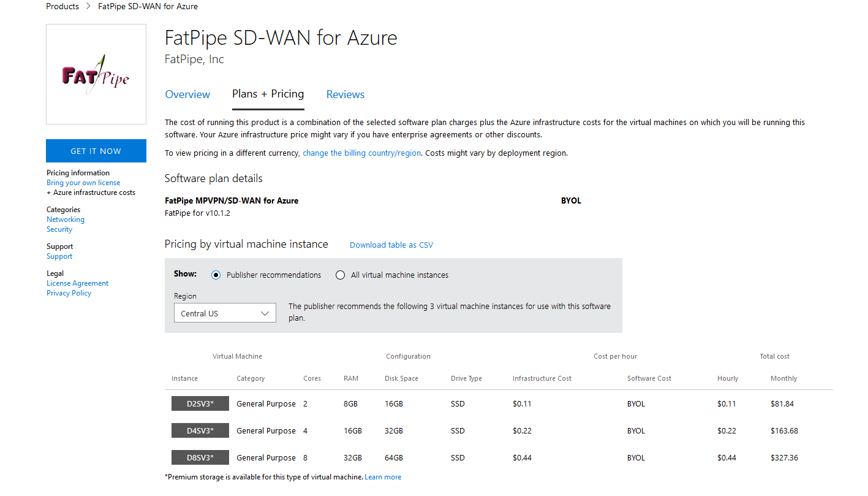Expand the Region dropdown via its arrow

pos(265,313)
